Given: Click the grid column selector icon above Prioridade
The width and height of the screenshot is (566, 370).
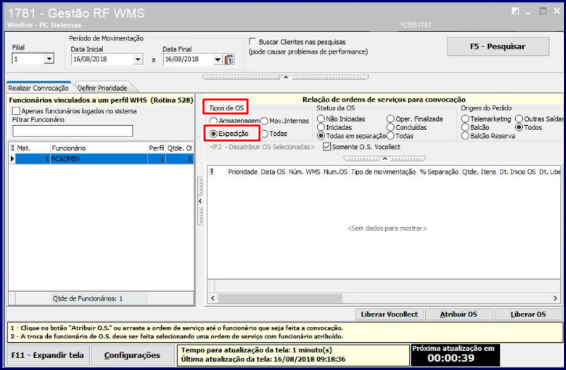Looking at the screenshot, I should click(212, 172).
